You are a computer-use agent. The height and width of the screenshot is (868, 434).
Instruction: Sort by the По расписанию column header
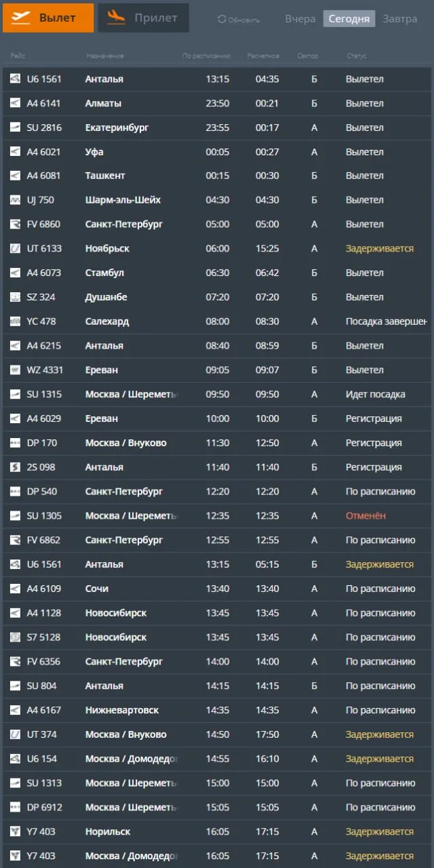tap(207, 56)
